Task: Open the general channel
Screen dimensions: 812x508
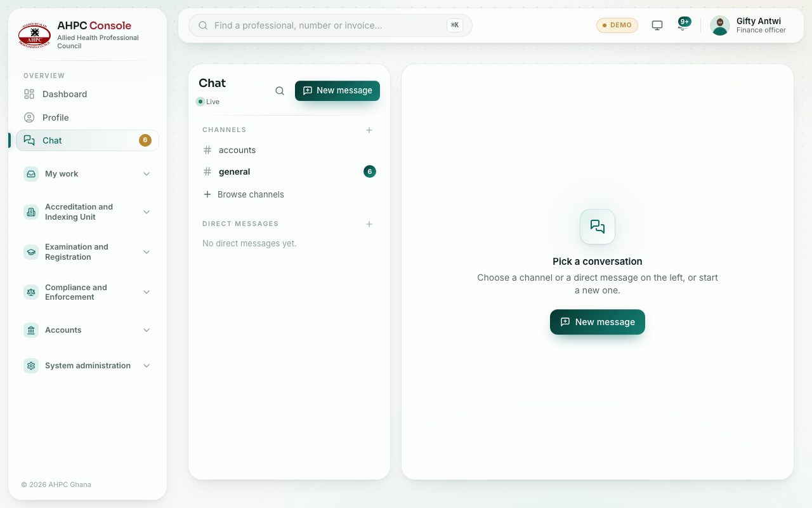Action: coord(289,171)
